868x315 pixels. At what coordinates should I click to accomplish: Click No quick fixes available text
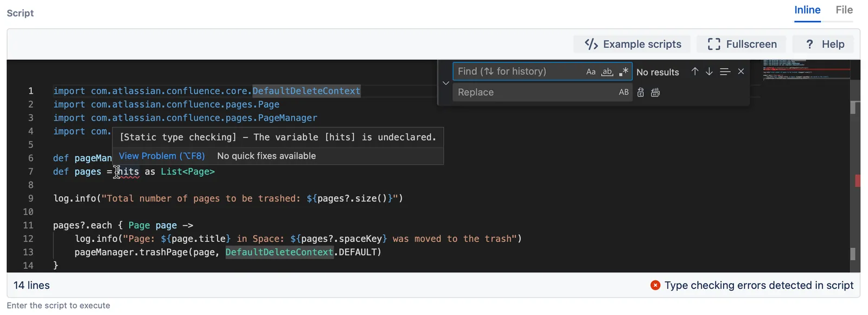[x=266, y=156]
